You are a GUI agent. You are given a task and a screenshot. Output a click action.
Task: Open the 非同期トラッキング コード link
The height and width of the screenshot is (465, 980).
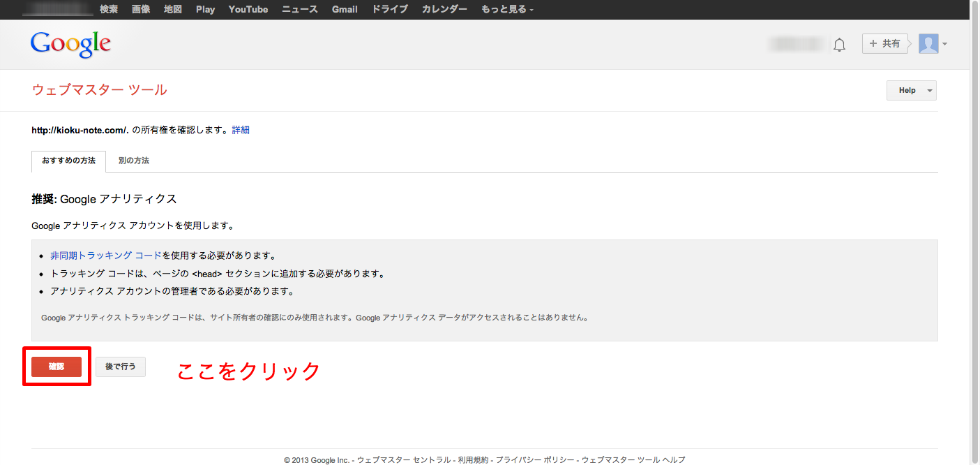[105, 256]
